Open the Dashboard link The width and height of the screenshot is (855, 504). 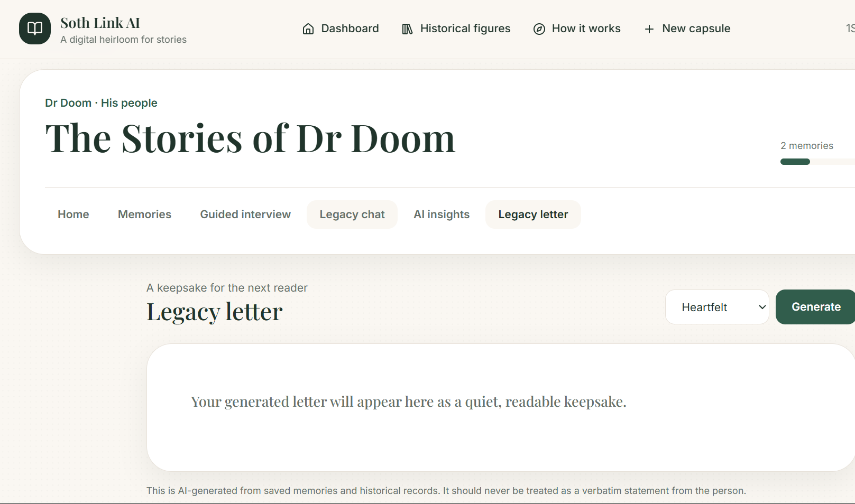(341, 29)
